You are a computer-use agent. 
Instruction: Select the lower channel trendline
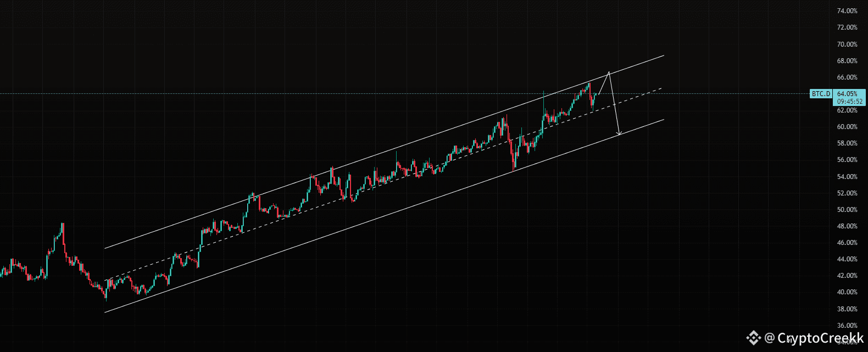point(385,216)
